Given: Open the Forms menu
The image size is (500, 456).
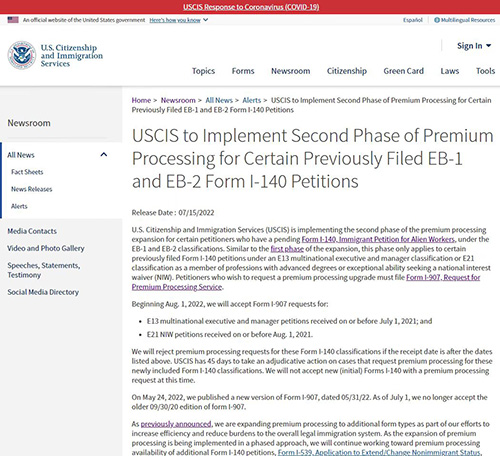Looking at the screenshot, I should click(x=243, y=71).
